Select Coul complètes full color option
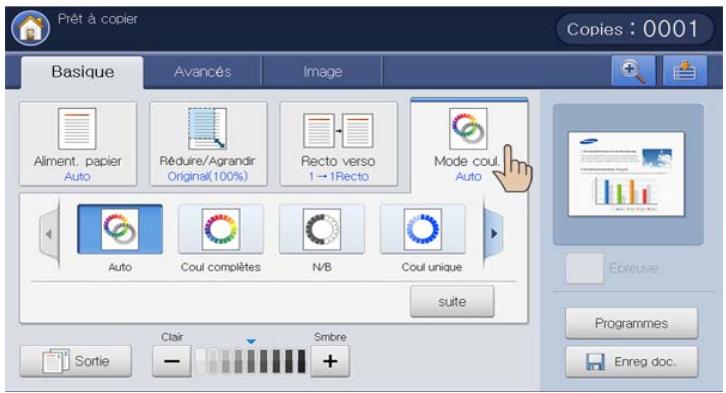726x393 pixels. 221,229
